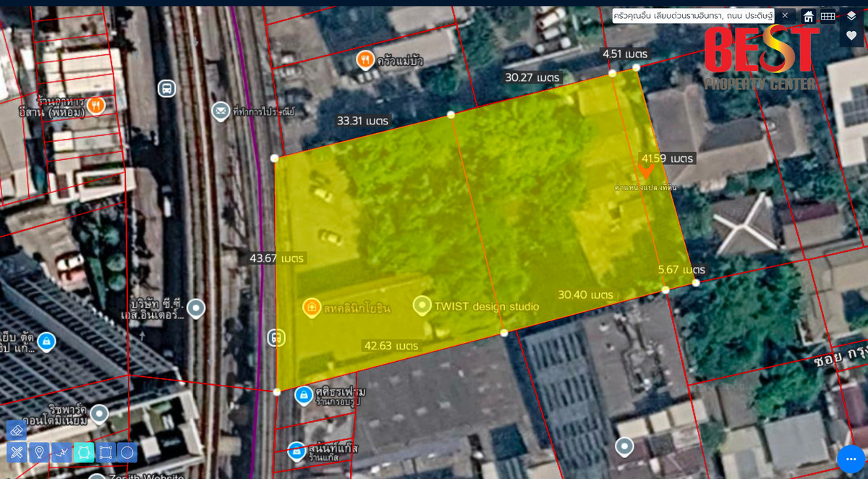Click the orange land parcel position arrow

pos(646,171)
